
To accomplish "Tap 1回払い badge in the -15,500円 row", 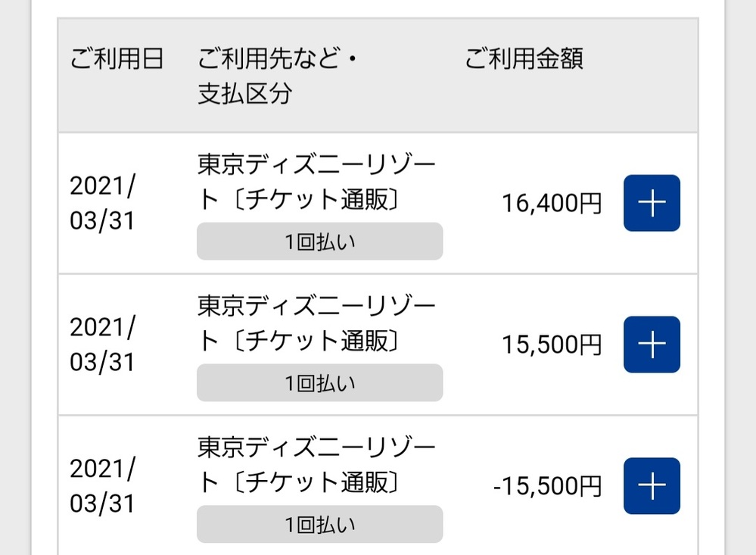I will [319, 524].
